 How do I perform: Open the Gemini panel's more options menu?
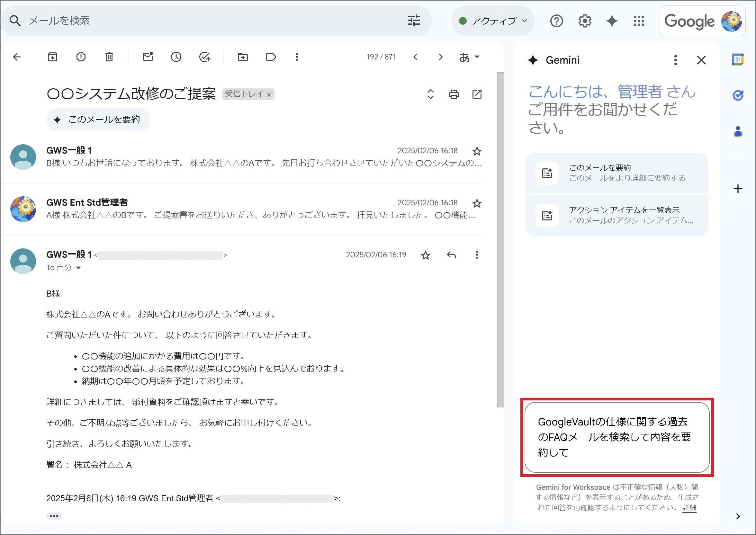676,60
